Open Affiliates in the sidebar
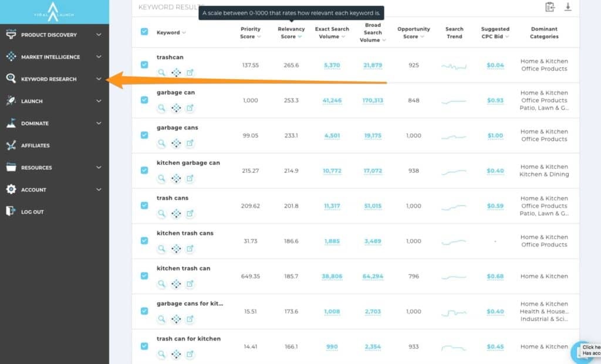Screen dimensions: 601x364 [35, 145]
